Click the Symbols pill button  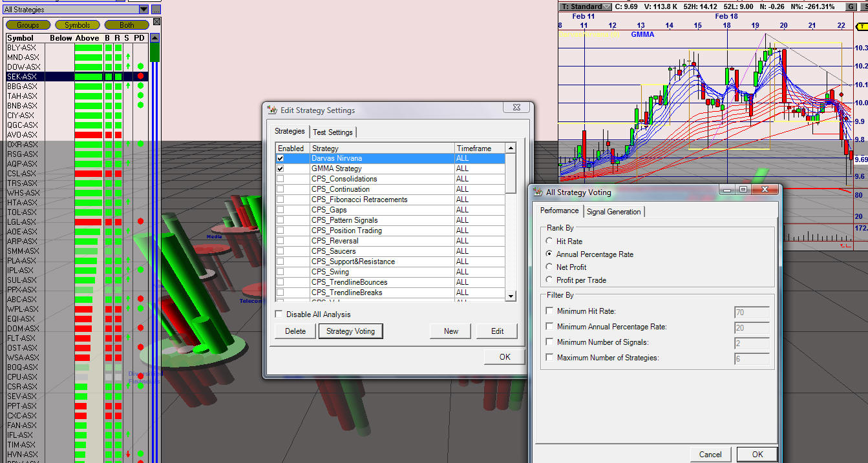click(x=78, y=25)
